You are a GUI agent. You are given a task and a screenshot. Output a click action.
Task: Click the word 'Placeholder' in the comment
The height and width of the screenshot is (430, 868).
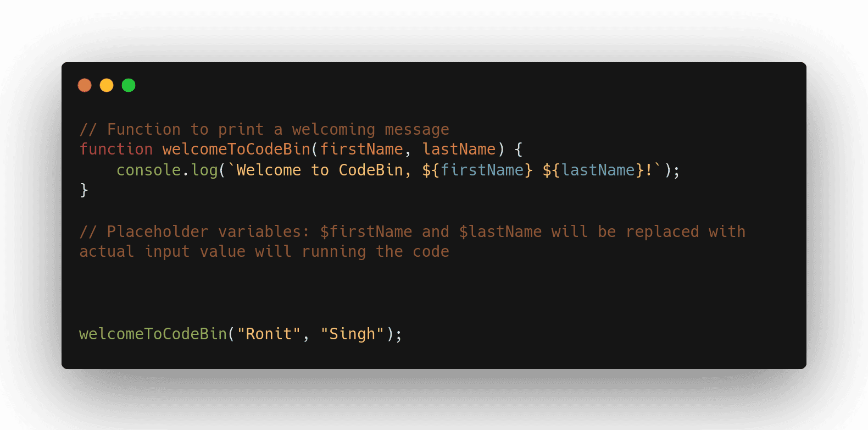tap(158, 232)
